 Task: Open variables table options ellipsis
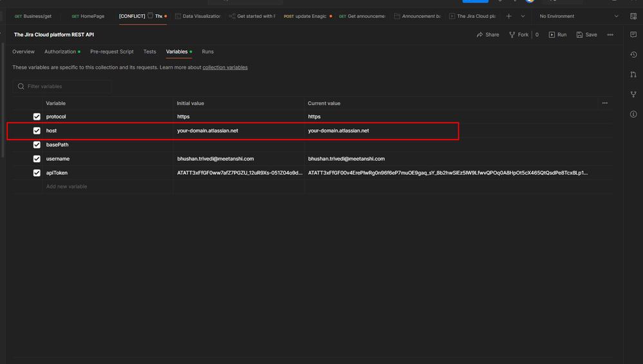(x=605, y=104)
